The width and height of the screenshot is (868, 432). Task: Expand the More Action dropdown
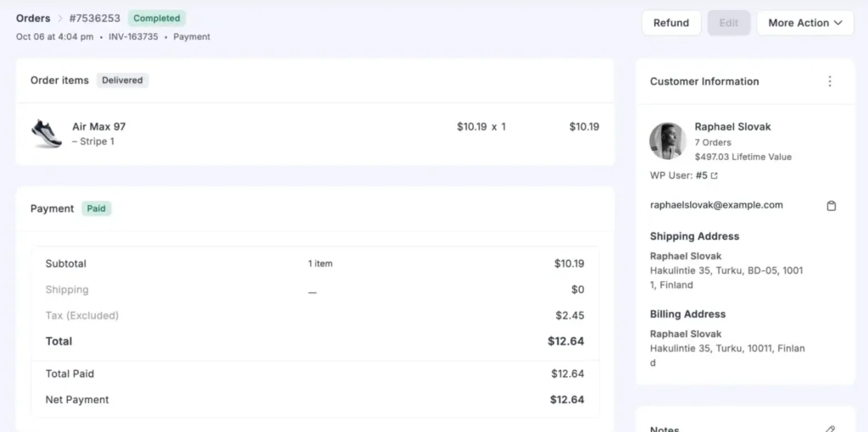click(x=804, y=23)
